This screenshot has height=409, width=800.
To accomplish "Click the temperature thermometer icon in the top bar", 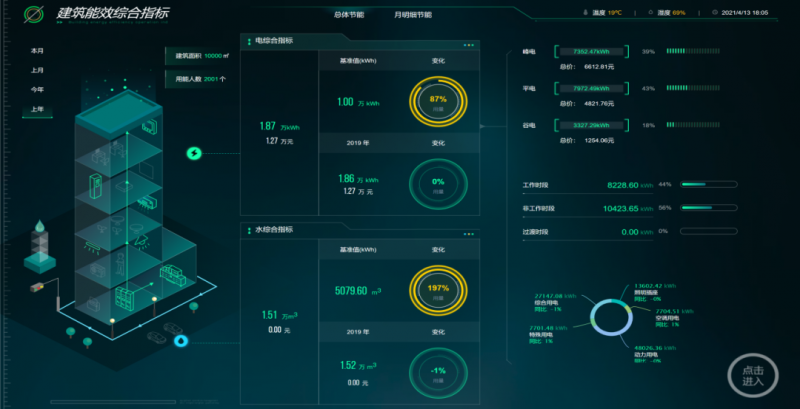I will pyautogui.click(x=585, y=13).
